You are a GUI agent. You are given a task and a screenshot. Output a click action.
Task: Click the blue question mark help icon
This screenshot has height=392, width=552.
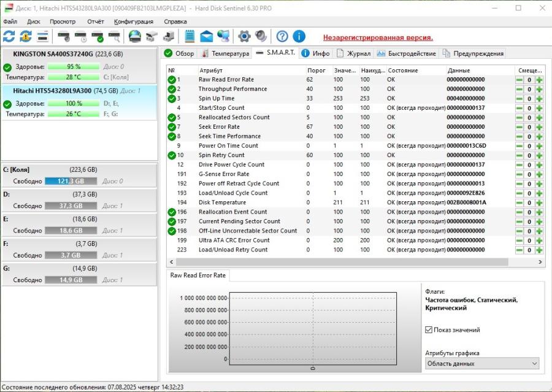click(282, 36)
